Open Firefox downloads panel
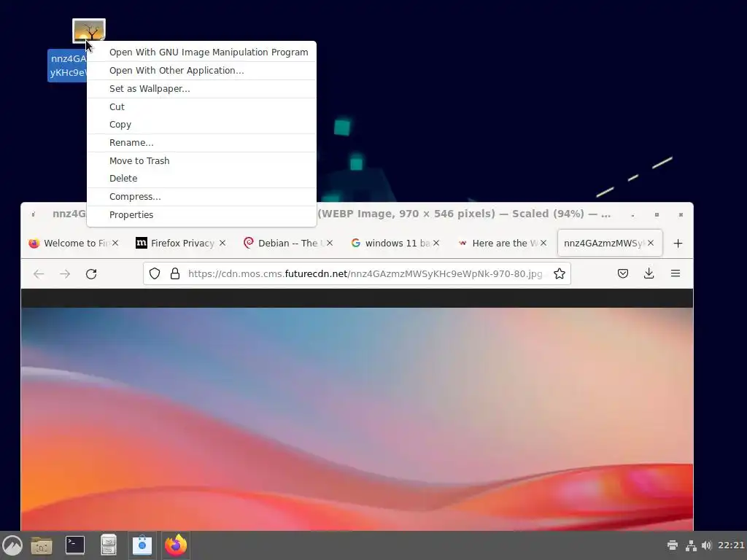 point(649,274)
